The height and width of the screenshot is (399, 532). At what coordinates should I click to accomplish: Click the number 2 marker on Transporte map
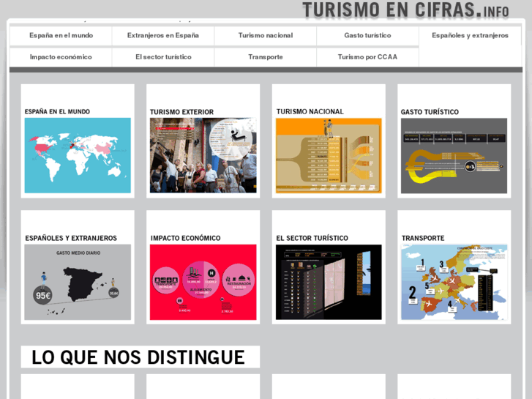click(413, 293)
